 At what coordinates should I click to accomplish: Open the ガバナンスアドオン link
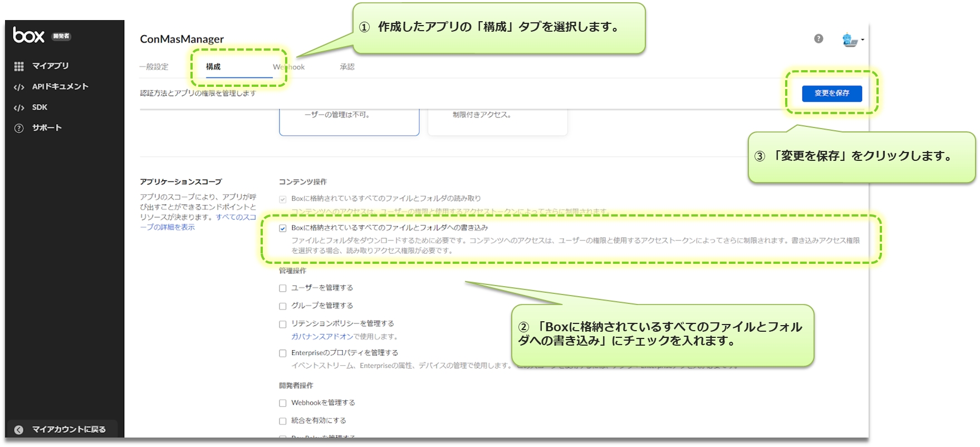(x=322, y=337)
